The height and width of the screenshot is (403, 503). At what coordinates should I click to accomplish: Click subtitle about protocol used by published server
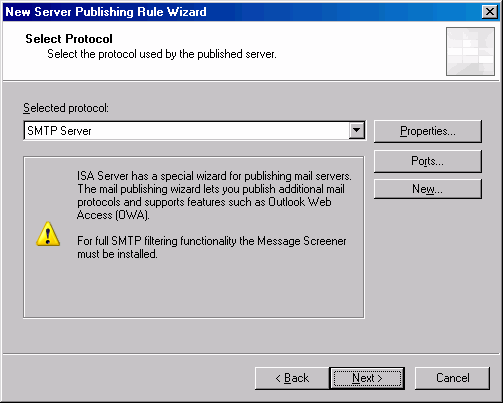pos(162,54)
